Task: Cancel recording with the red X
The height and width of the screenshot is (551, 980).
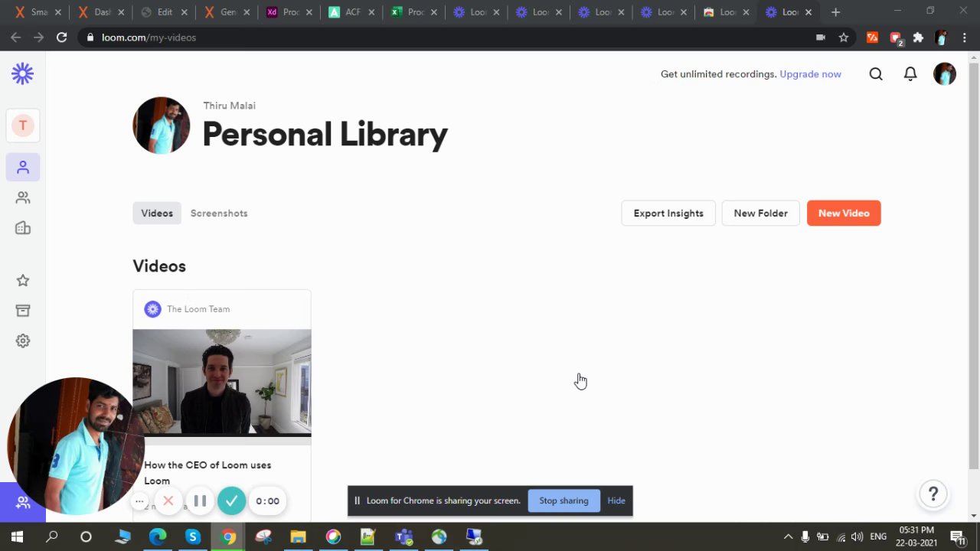Action: pos(168,501)
